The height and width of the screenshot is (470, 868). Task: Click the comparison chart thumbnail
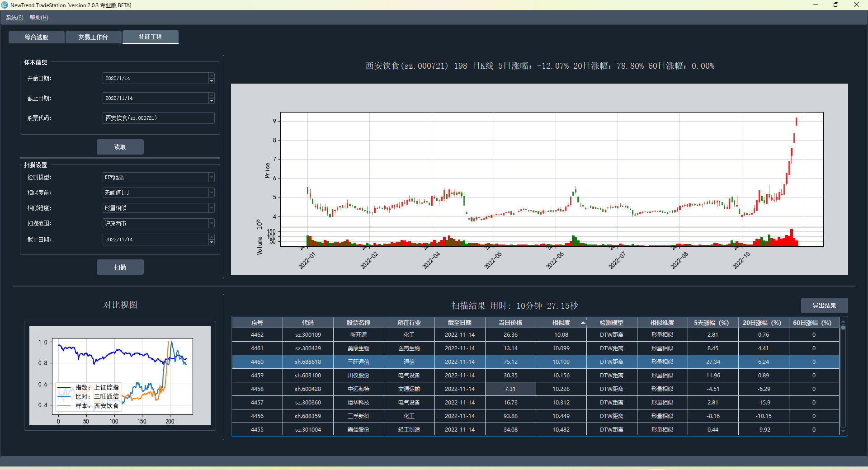(x=120, y=376)
